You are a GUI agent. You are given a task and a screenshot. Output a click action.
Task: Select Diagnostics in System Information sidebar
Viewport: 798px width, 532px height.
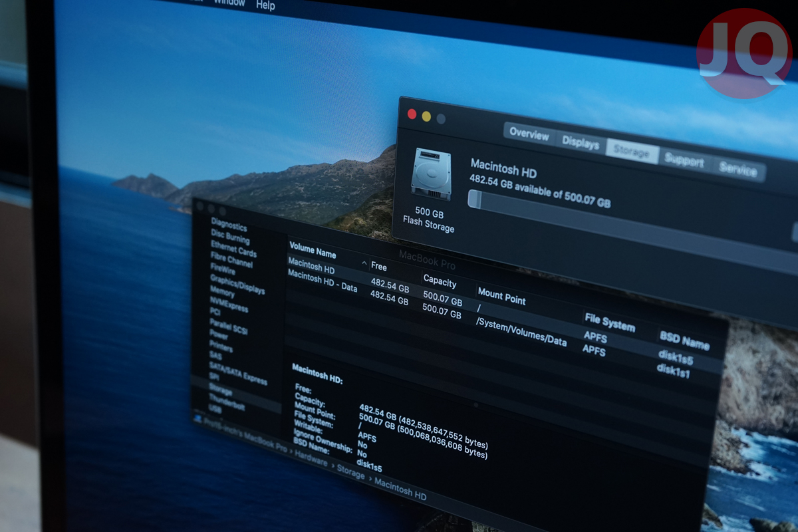(x=229, y=226)
